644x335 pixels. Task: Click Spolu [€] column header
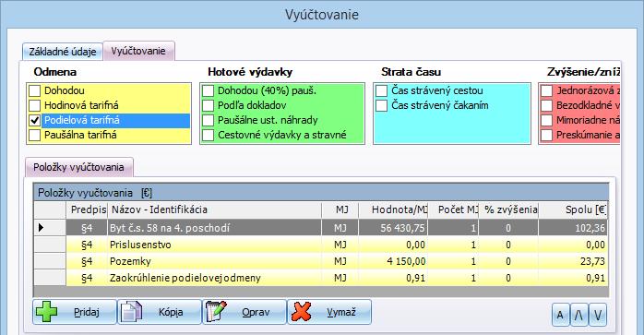pyautogui.click(x=573, y=209)
